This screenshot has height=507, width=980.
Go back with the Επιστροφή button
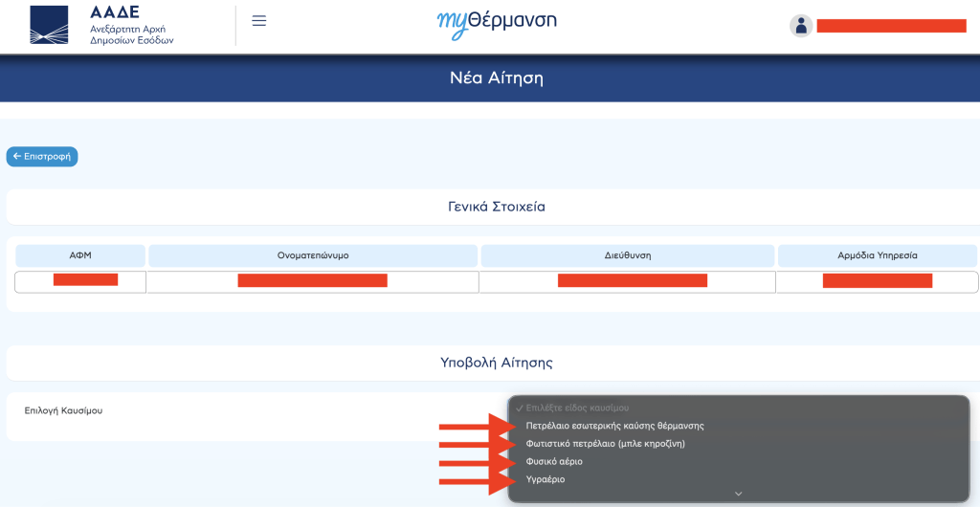[x=42, y=156]
